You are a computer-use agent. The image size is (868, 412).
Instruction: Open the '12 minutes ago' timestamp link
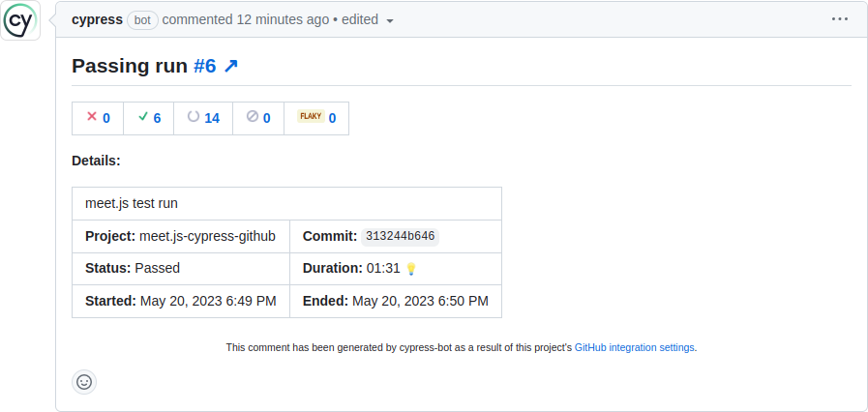tap(283, 20)
